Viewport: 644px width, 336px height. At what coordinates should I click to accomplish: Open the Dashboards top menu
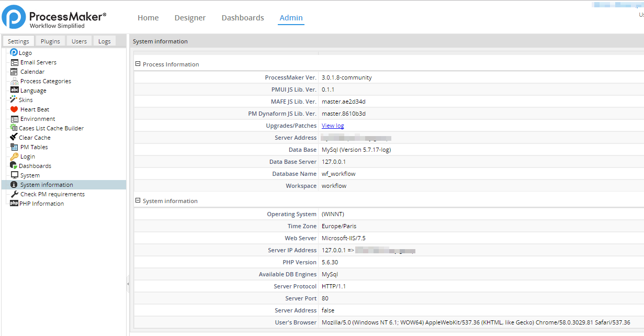tap(243, 18)
